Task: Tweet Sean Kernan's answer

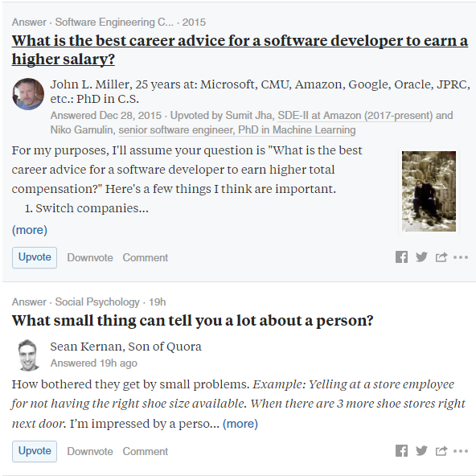Action: point(421,451)
